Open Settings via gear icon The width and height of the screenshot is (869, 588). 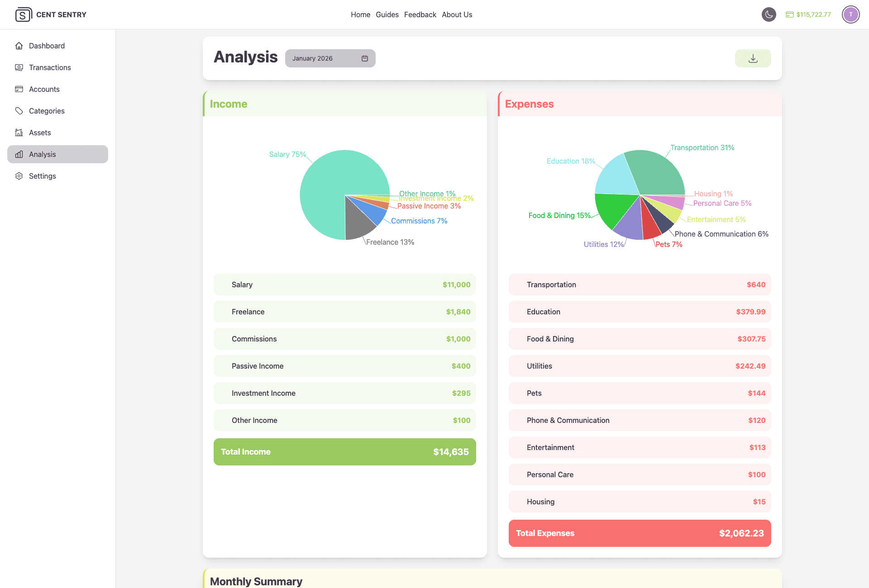tap(19, 176)
